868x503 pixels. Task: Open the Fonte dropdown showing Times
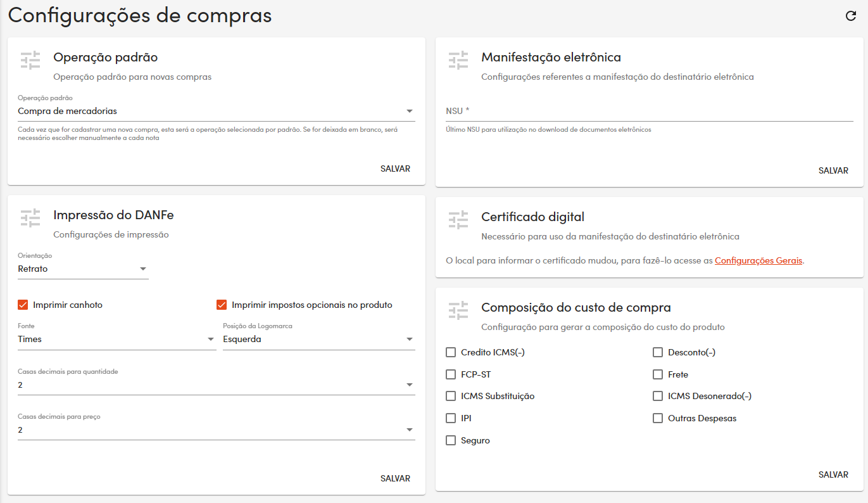pyautogui.click(x=117, y=340)
